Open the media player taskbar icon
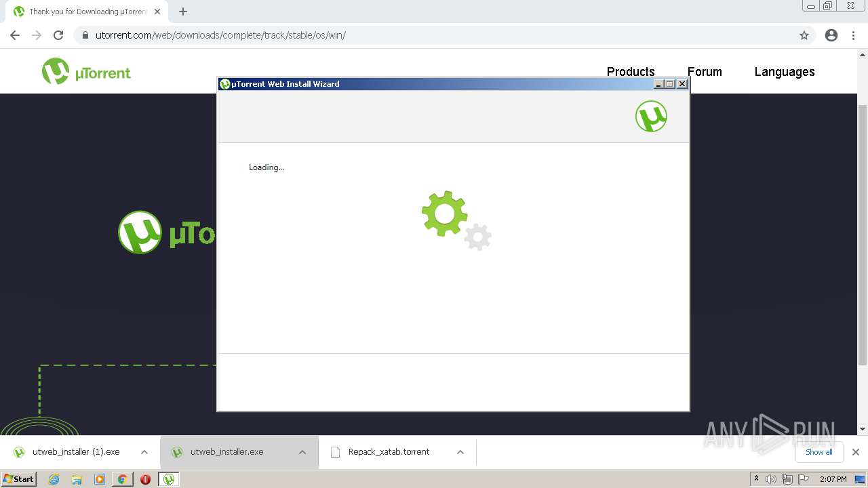Image resolution: width=868 pixels, height=488 pixels. pos(100,479)
